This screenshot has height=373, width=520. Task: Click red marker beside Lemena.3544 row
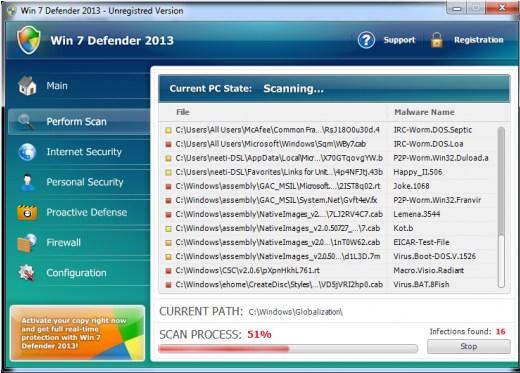tap(168, 214)
